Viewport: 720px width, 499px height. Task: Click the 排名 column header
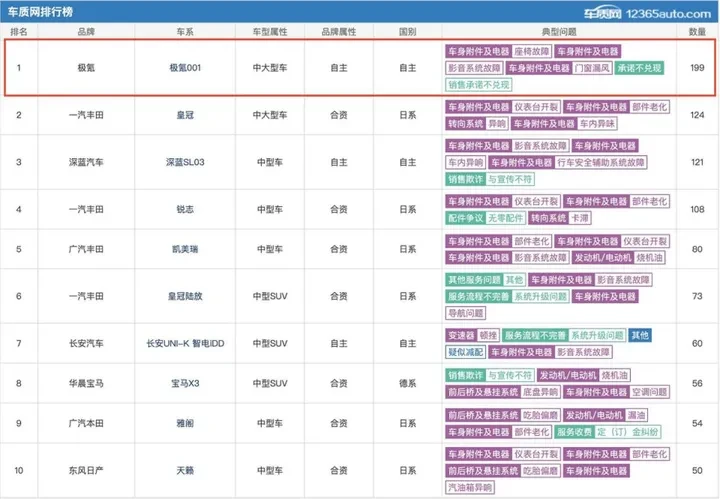pos(18,32)
